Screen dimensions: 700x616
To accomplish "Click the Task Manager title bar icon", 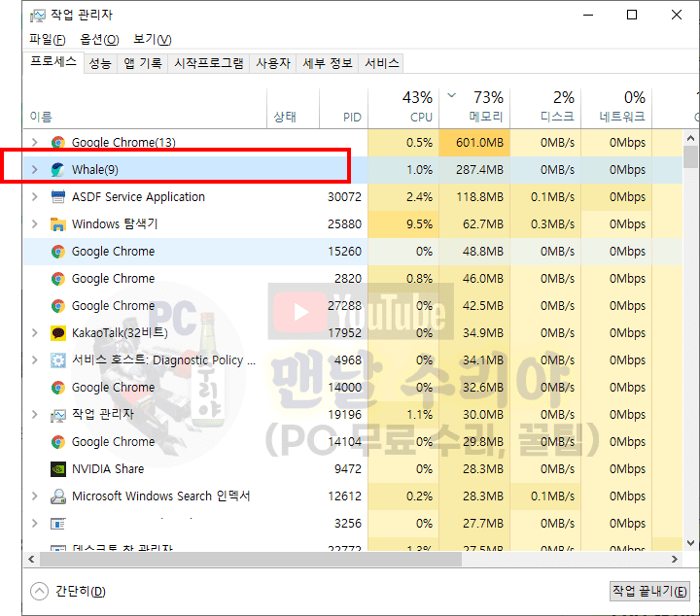I will point(38,16).
